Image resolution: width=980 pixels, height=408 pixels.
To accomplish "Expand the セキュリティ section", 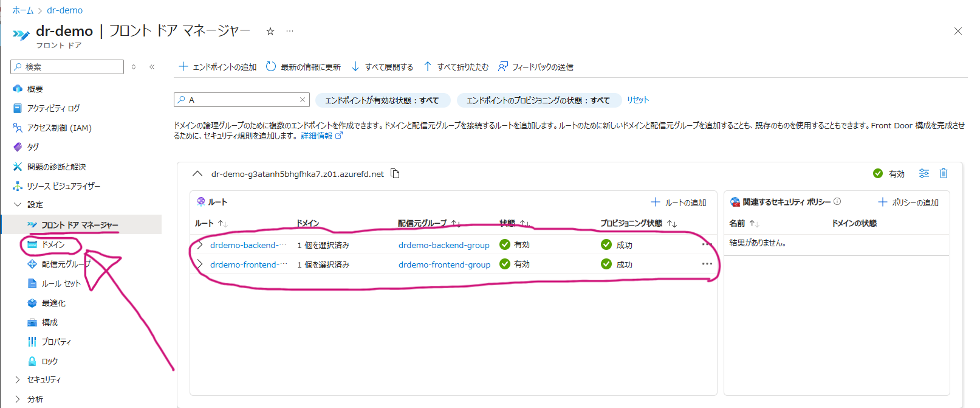I will (x=18, y=379).
